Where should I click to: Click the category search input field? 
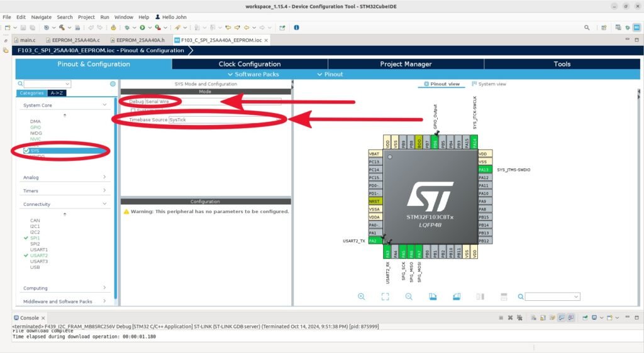pyautogui.click(x=47, y=84)
